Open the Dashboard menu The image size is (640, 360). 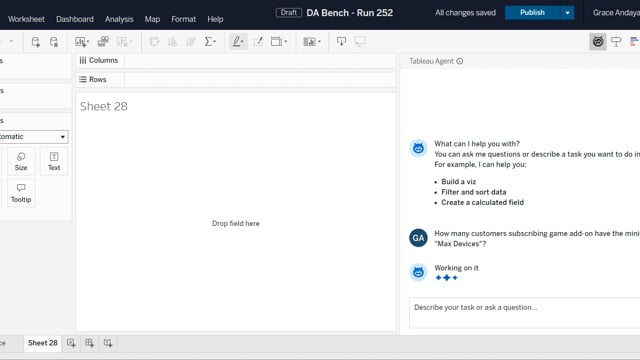(75, 19)
